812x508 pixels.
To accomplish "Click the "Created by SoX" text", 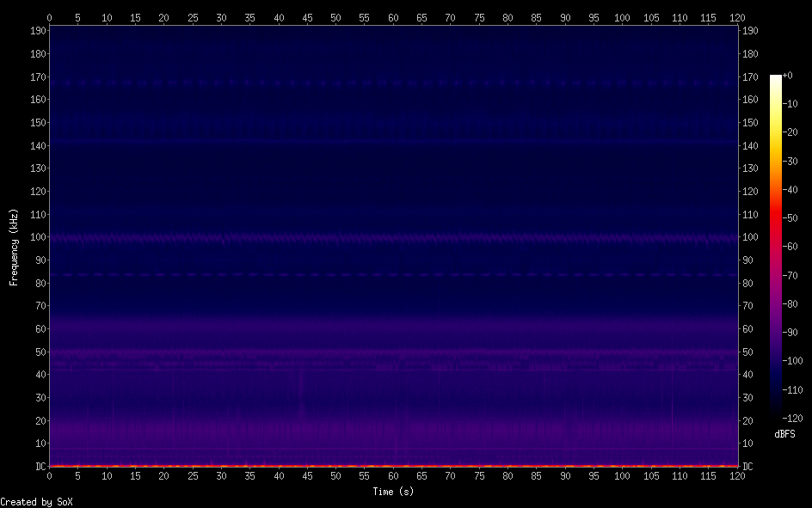I will pos(36,502).
